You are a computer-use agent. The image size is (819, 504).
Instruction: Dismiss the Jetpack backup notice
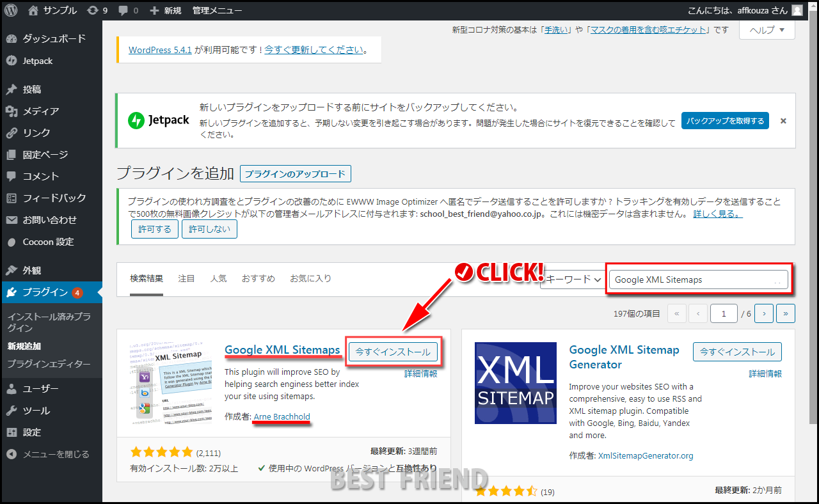tap(783, 121)
